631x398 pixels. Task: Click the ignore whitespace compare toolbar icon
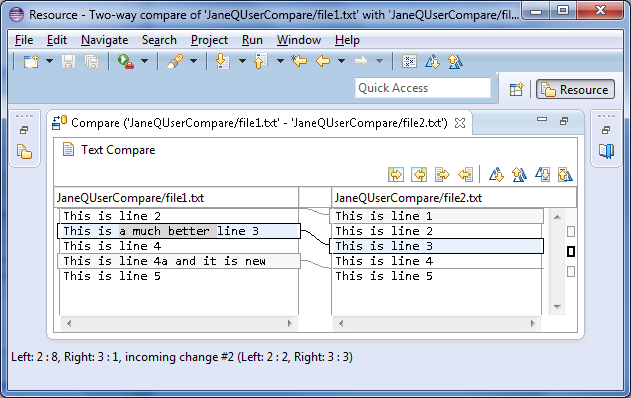(409, 62)
